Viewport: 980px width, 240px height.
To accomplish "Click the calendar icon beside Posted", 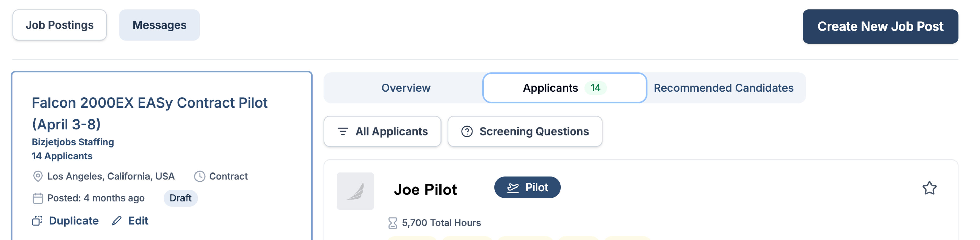I will click(x=38, y=198).
